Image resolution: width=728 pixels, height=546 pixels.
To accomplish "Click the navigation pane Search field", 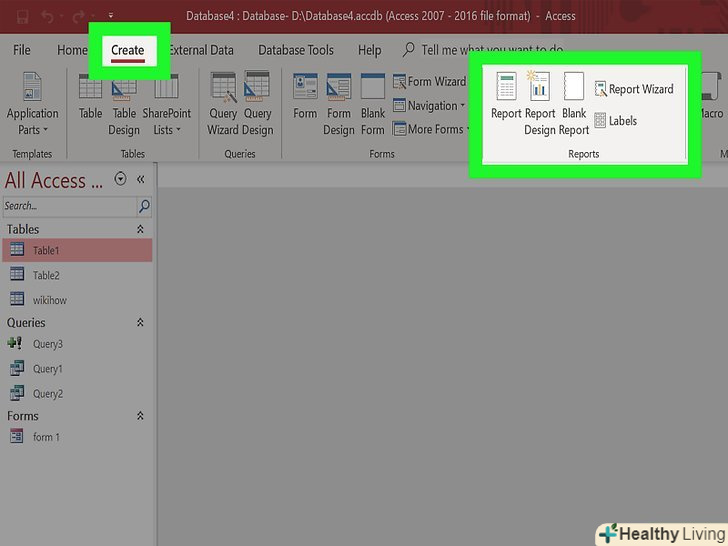I will [70, 206].
